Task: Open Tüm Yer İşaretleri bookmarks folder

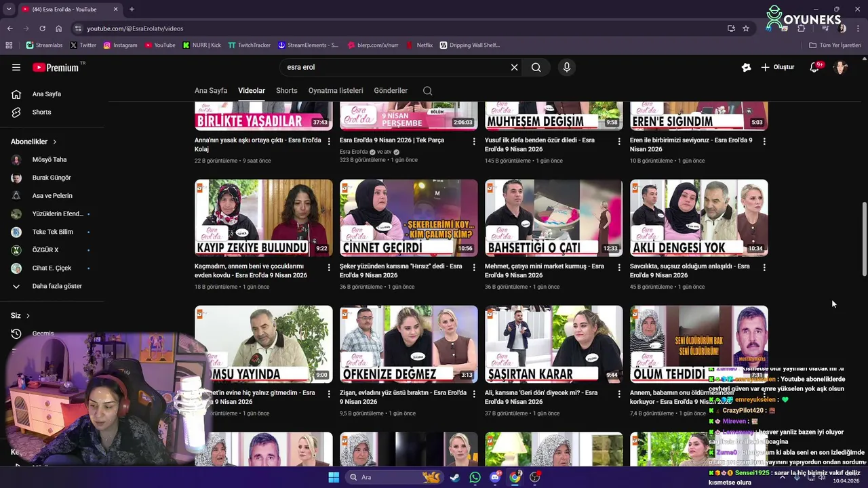Action: pos(835,45)
